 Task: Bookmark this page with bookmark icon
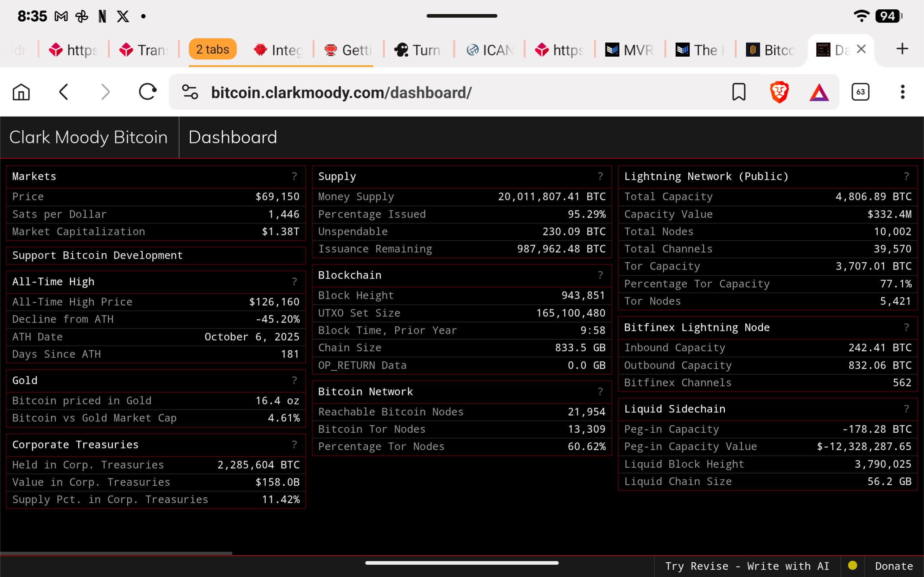tap(739, 92)
